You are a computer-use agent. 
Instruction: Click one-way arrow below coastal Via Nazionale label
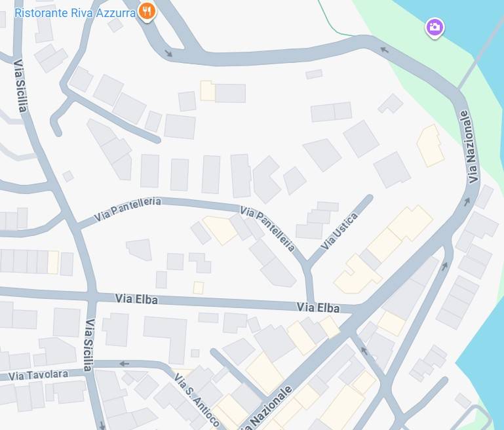[x=467, y=202]
